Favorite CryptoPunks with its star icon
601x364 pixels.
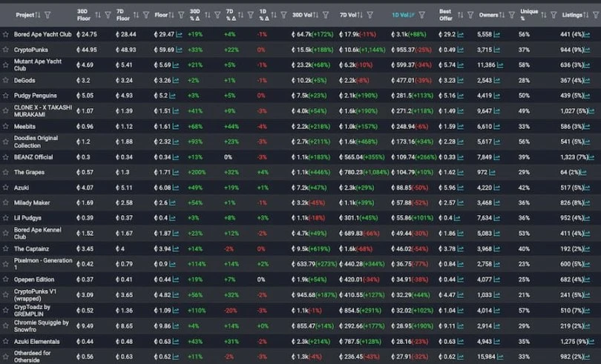tap(6, 50)
